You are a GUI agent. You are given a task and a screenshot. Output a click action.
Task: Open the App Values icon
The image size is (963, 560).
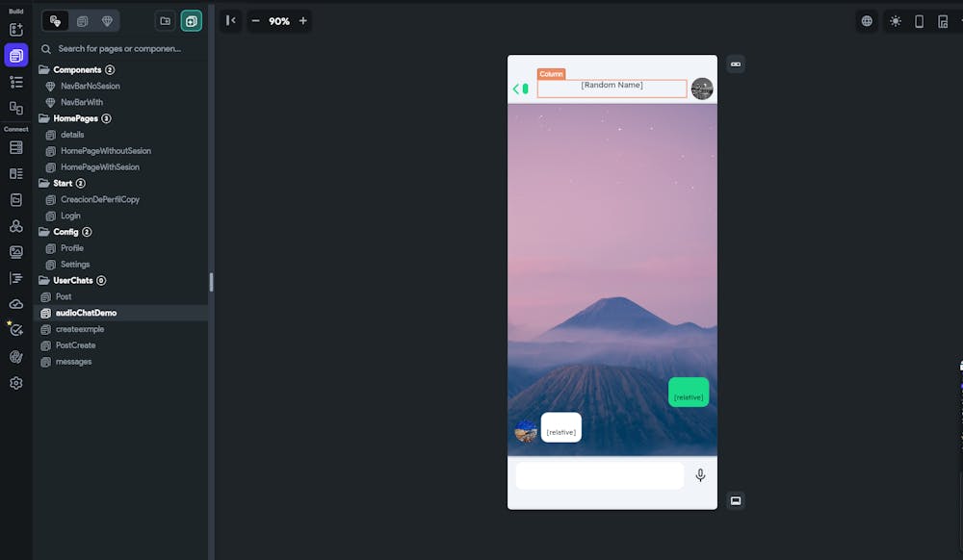tap(16, 200)
